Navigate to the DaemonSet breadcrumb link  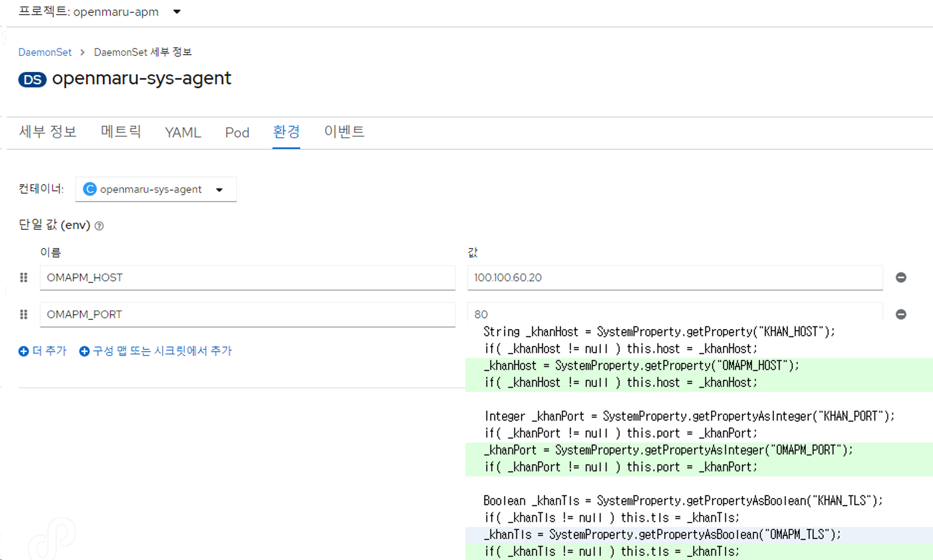click(45, 52)
